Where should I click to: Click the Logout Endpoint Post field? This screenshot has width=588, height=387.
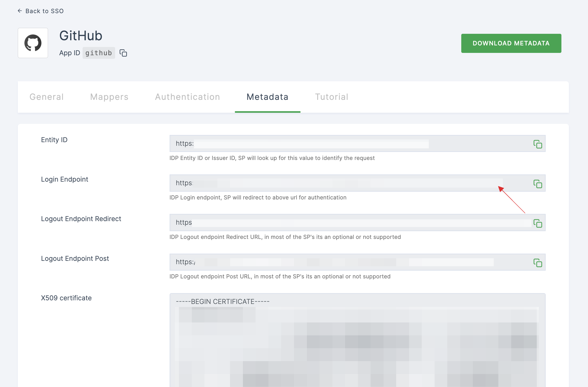[357, 262]
